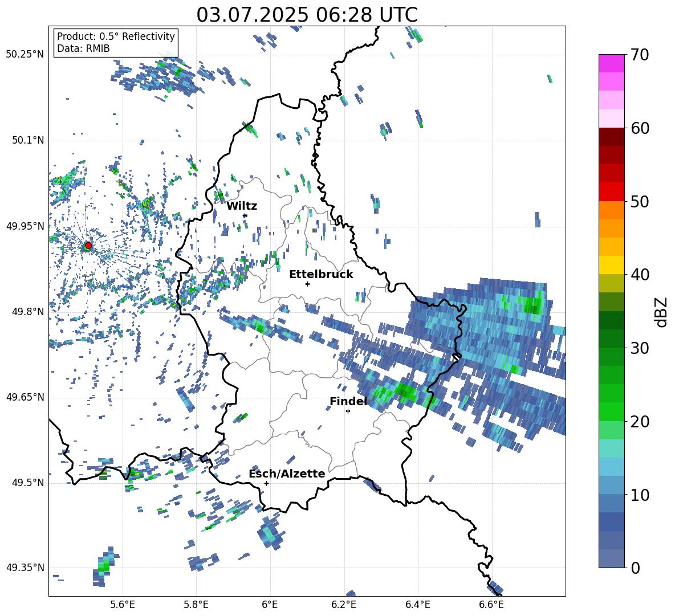Click the dark red 60 dBZ colorbar band

tap(611, 137)
